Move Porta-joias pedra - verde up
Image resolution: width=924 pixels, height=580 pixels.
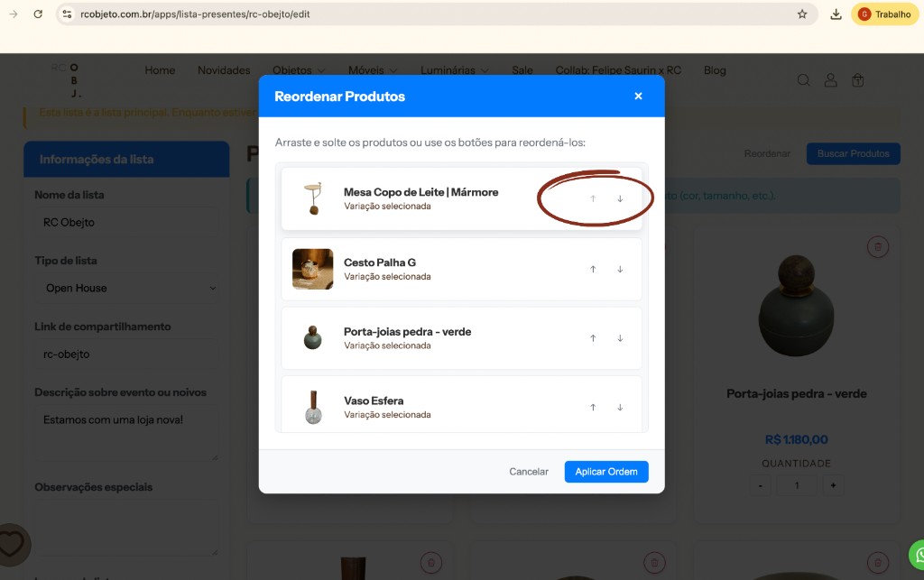[593, 338]
